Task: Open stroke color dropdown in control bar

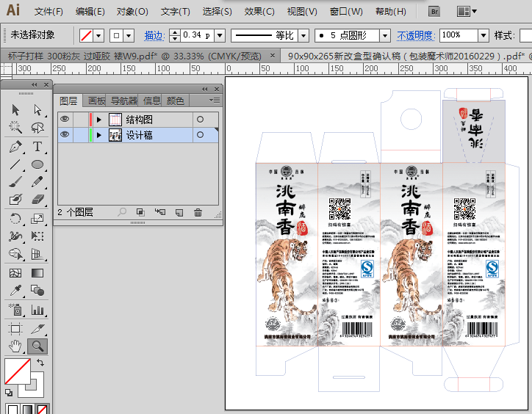Action: click(129, 36)
